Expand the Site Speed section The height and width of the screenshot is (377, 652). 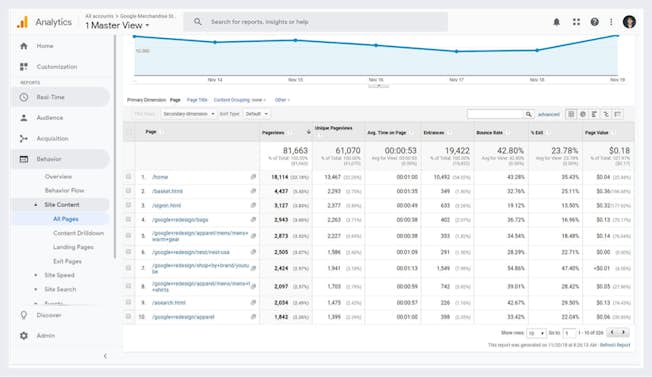pos(36,275)
